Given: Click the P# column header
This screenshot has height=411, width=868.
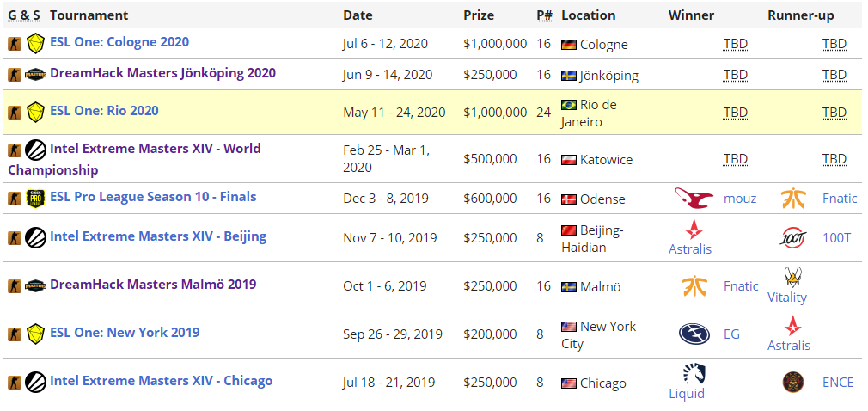Looking at the screenshot, I should (543, 15).
